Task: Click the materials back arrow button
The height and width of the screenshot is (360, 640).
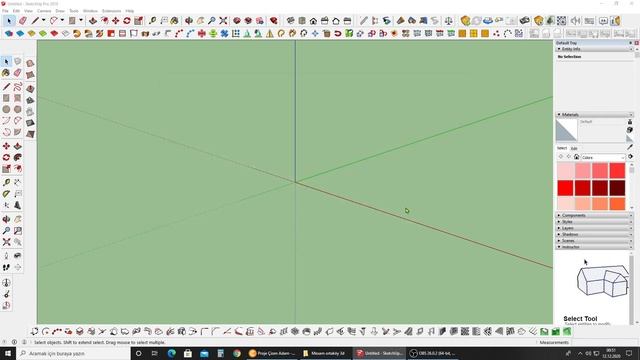Action: [561, 157]
